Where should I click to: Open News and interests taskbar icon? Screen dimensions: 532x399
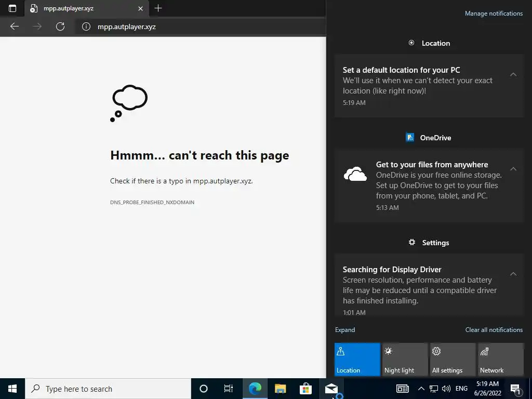(403, 389)
